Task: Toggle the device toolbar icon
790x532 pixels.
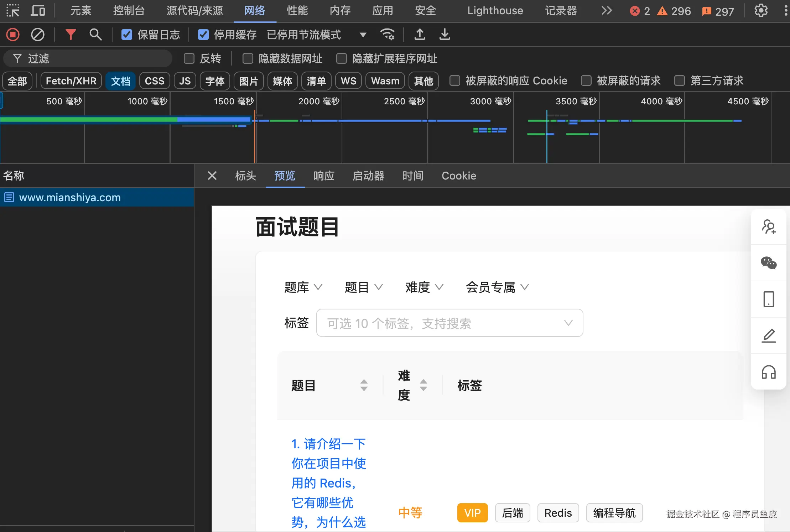Action: [38, 11]
